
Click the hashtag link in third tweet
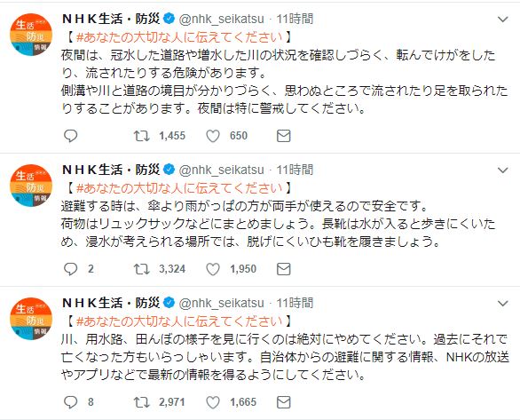pyautogui.click(x=179, y=321)
